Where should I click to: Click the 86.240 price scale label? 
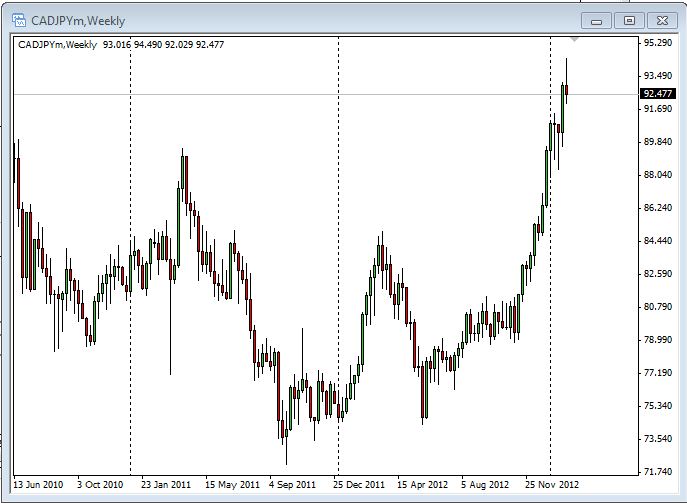(x=658, y=207)
